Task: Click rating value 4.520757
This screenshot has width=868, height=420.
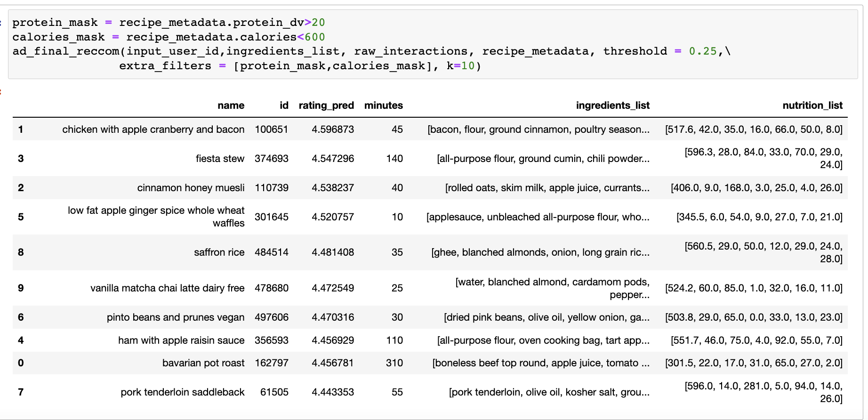Action: (x=333, y=217)
